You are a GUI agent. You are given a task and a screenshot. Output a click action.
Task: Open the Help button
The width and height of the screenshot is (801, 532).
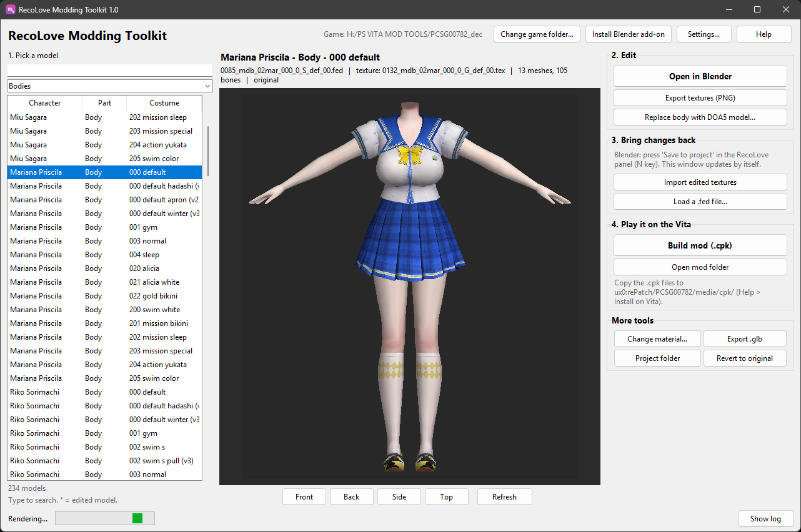[764, 34]
